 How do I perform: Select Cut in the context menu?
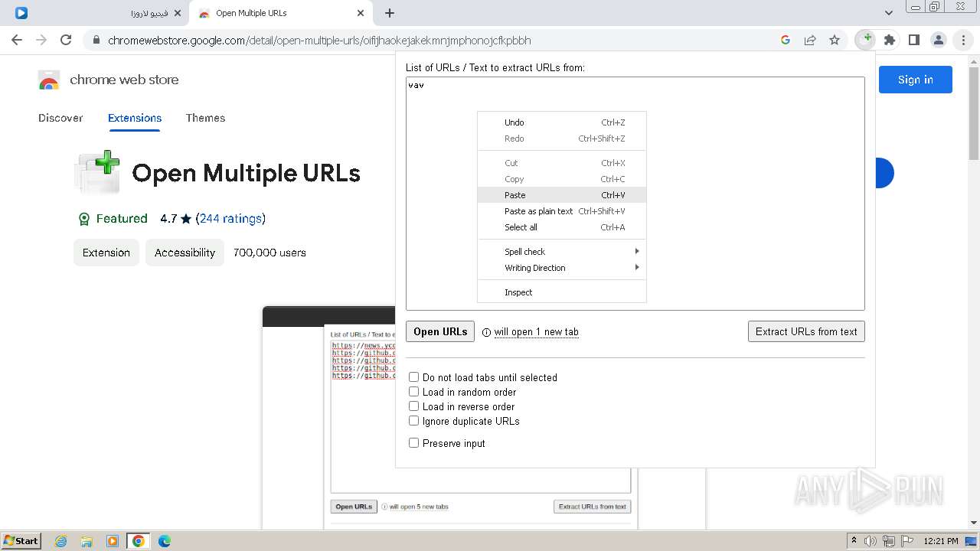click(x=562, y=163)
